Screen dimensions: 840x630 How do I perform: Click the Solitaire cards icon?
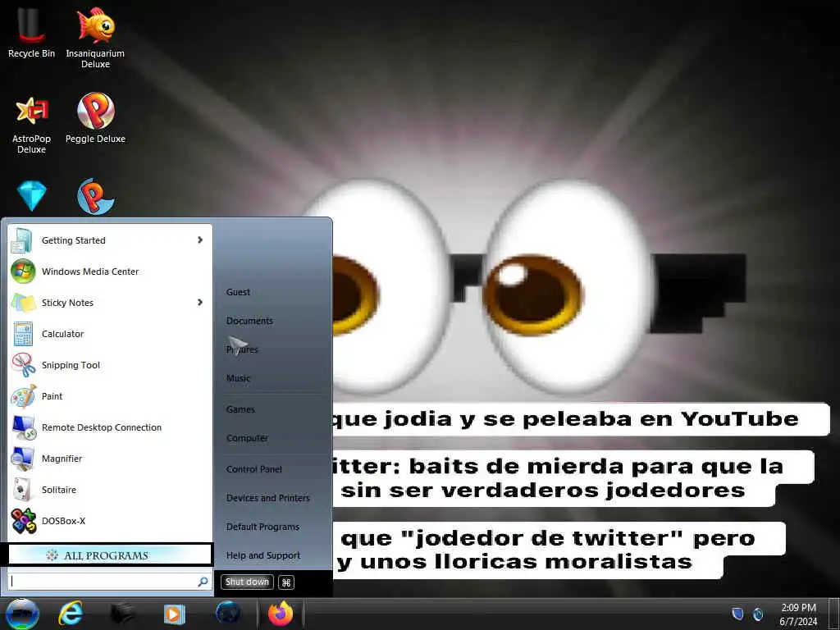point(23,490)
